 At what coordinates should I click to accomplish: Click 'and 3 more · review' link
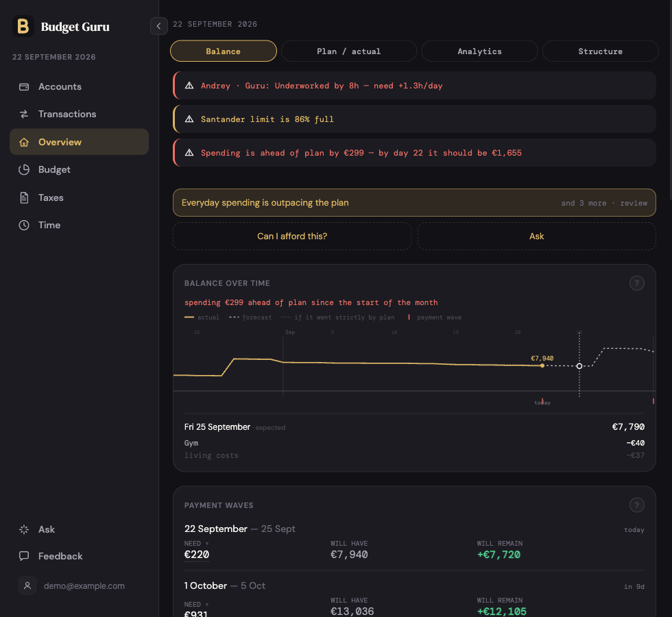point(604,203)
